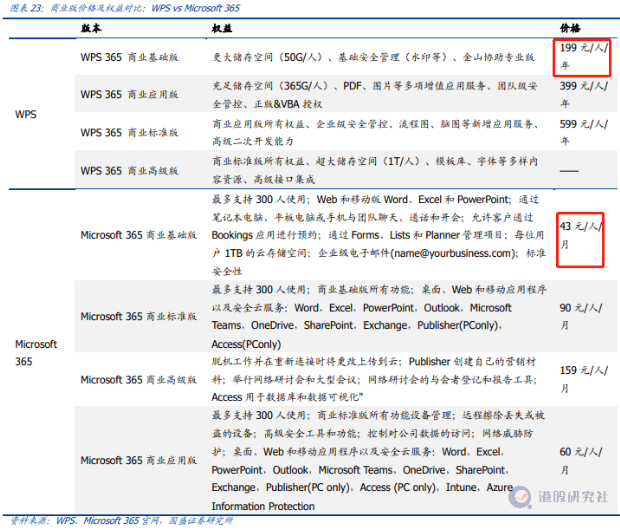The image size is (620, 530).
Task: Click the 'WPS' group label cell
Action: (x=26, y=114)
